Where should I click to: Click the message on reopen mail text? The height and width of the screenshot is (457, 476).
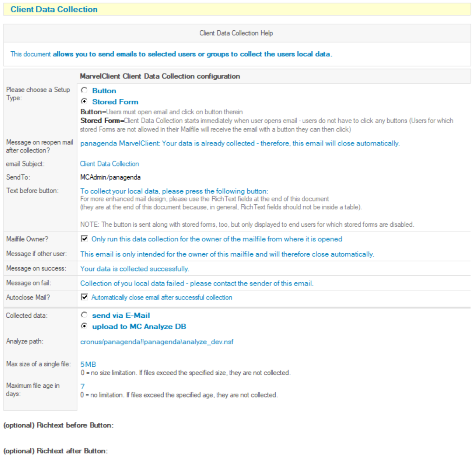[240, 144]
